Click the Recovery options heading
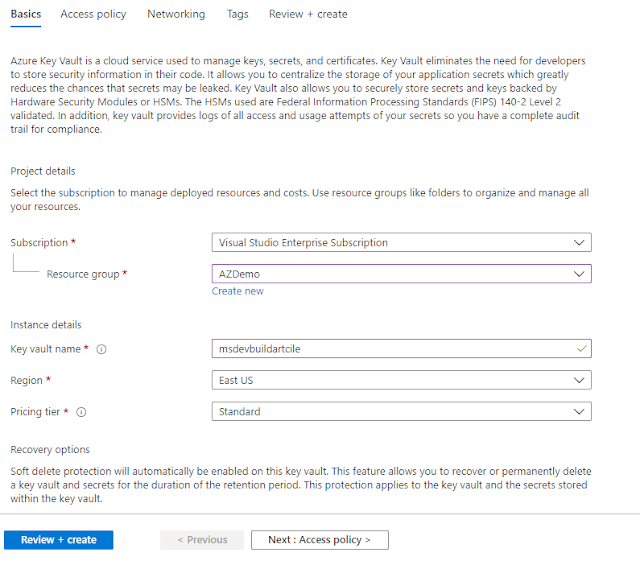 tap(50, 450)
